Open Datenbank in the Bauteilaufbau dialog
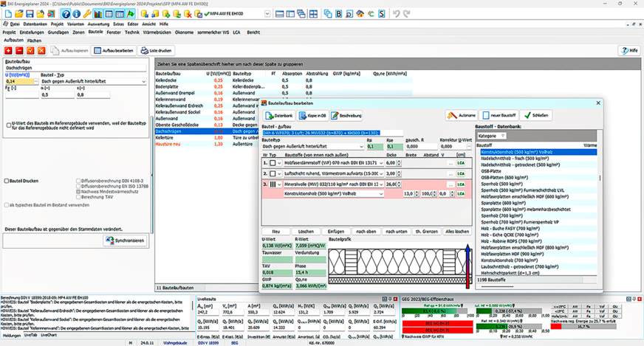The width and height of the screenshot is (644, 346). (x=279, y=116)
